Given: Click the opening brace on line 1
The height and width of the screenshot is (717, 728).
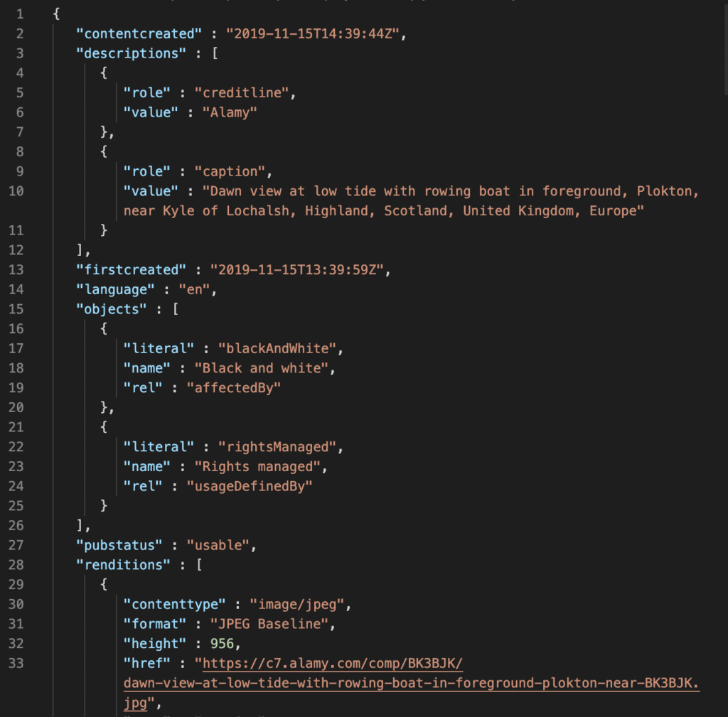Looking at the screenshot, I should 57,14.
